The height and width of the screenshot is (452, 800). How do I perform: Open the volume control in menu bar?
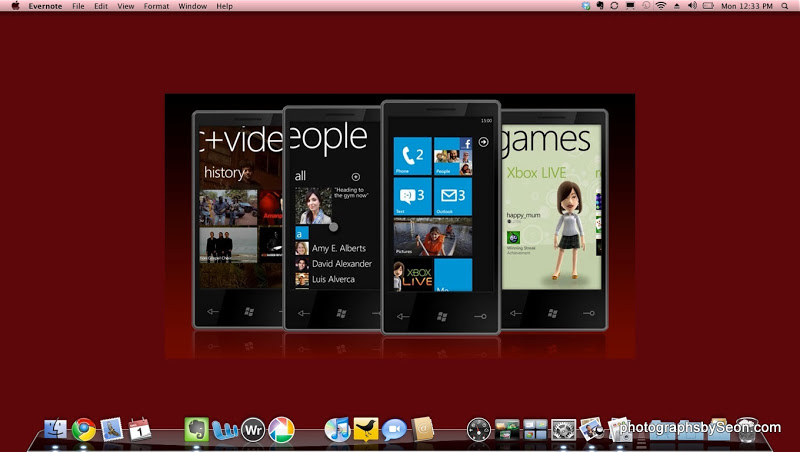tap(692, 6)
